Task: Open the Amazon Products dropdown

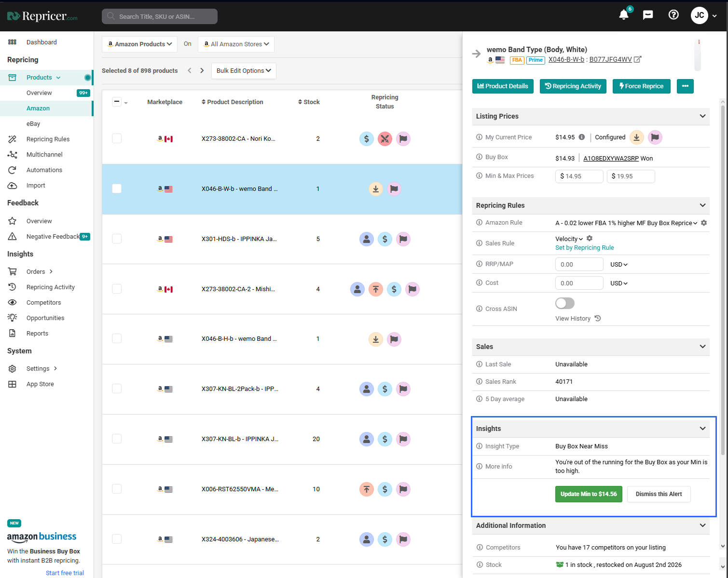Action: [x=139, y=44]
